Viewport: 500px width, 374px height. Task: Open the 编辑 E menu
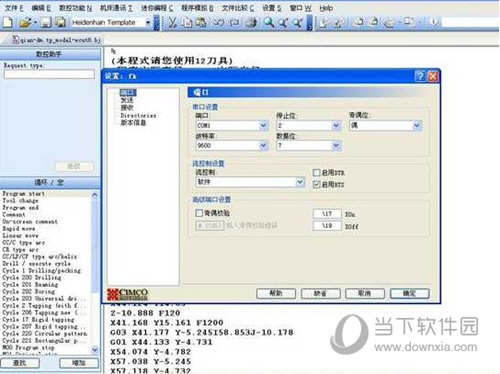click(41, 8)
